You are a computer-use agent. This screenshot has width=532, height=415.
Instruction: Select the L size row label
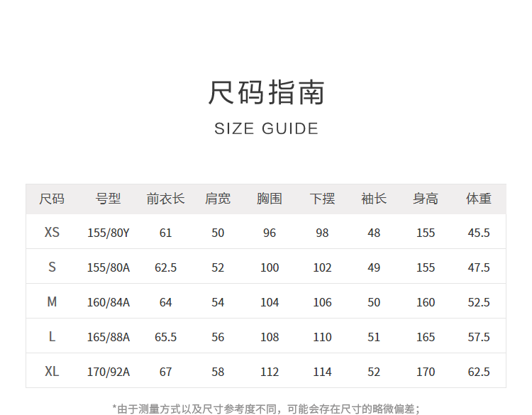tap(52, 337)
